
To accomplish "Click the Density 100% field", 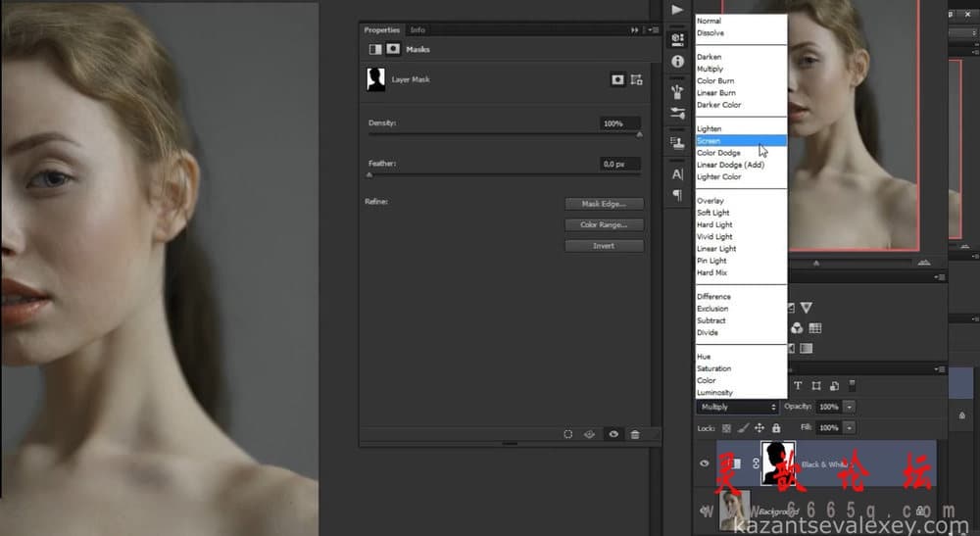I will tap(618, 123).
